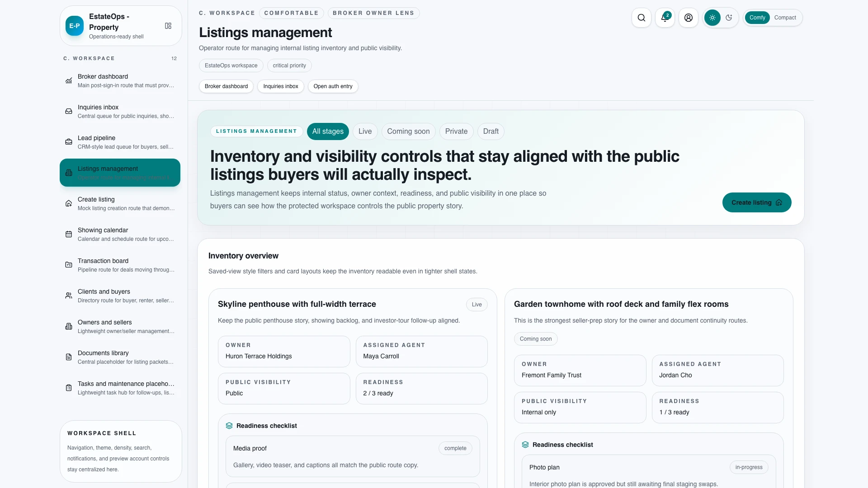Open Owners and sellers in sidebar
The image size is (868, 488).
click(120, 326)
